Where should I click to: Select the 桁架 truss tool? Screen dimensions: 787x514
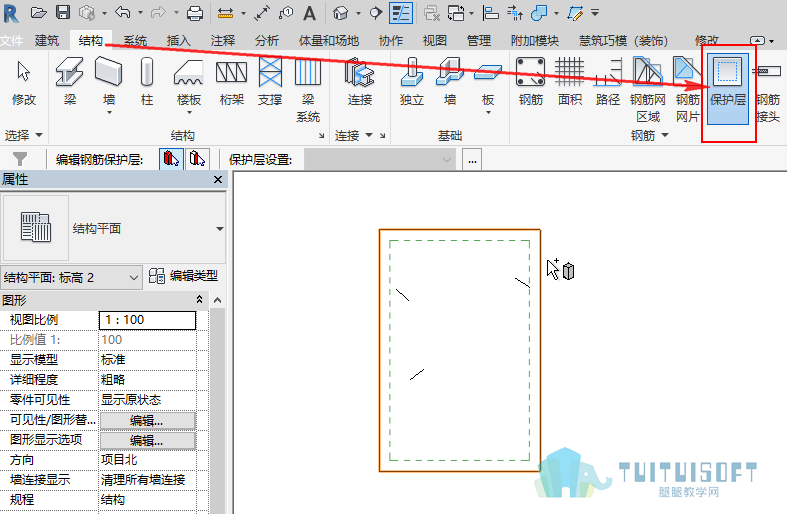(231, 81)
